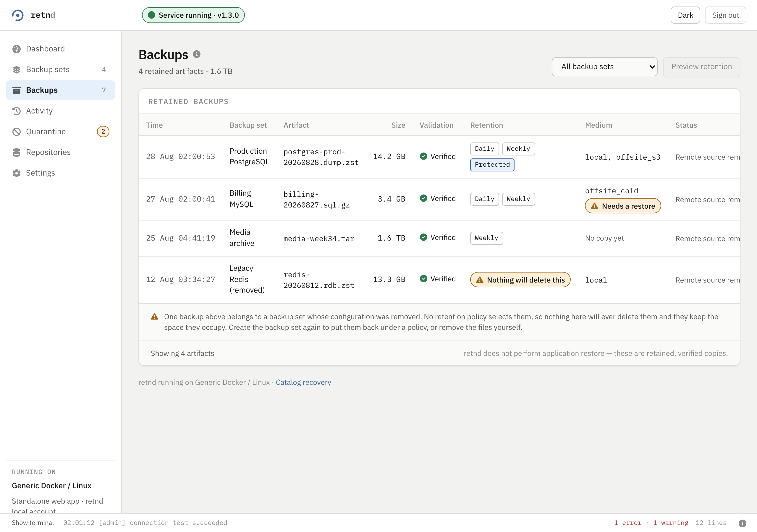Image resolution: width=757 pixels, height=532 pixels.
Task: Click Daily tag on postgres-prod row
Action: point(484,149)
